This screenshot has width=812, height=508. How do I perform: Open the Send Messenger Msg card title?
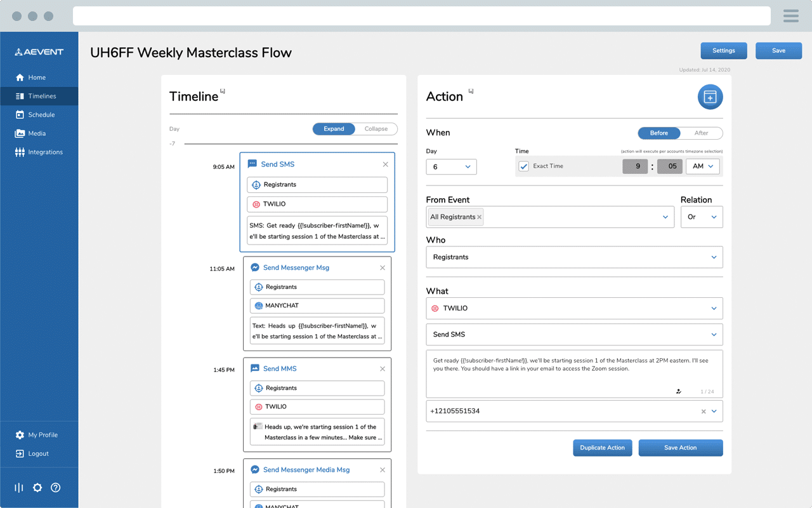296,268
